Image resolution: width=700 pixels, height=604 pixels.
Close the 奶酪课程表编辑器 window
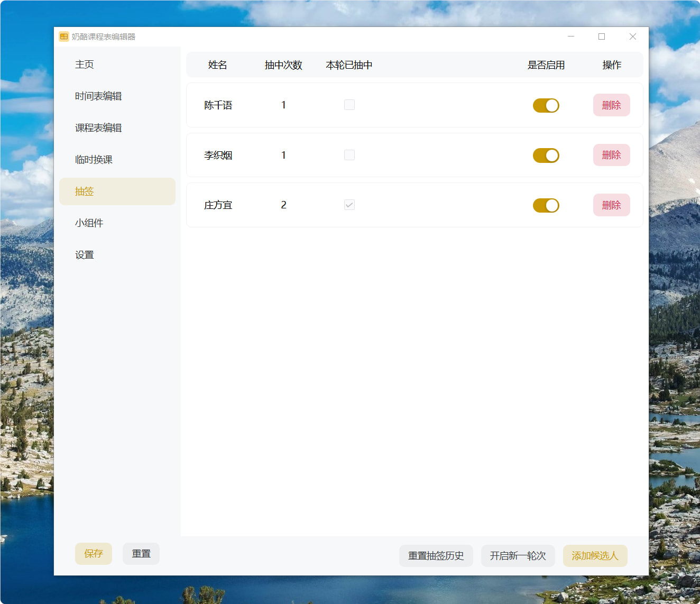633,36
